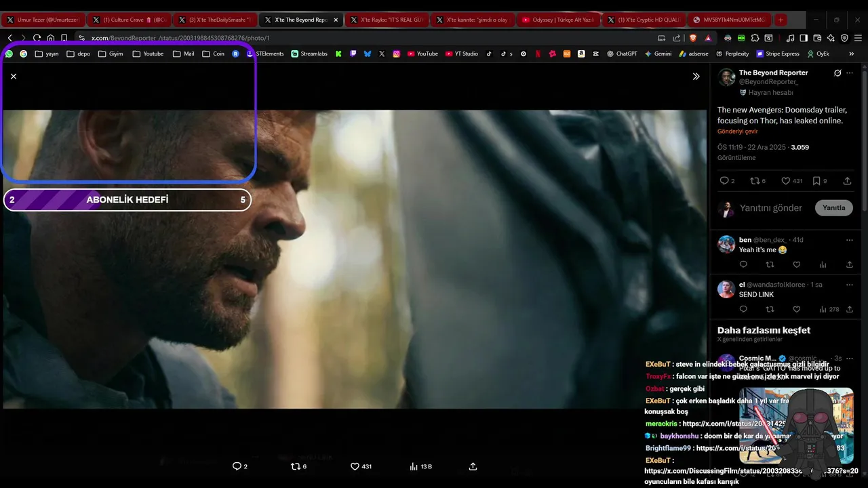Open the extensions puzzle icon

tap(755, 38)
